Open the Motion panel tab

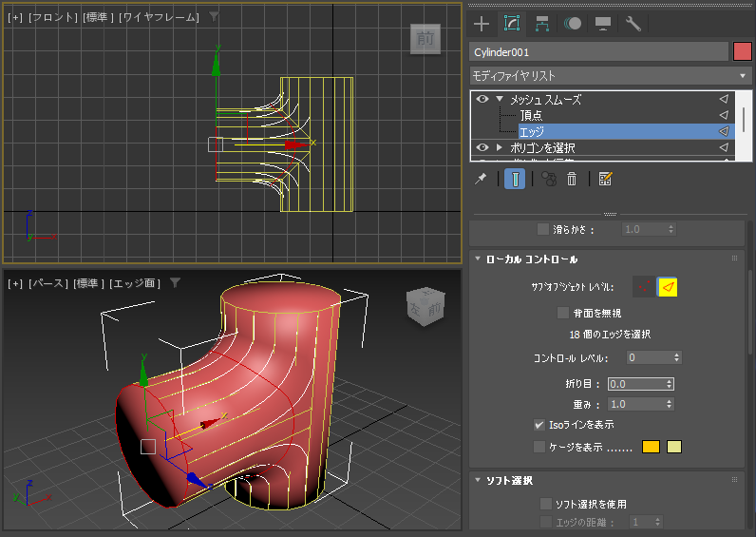[573, 24]
